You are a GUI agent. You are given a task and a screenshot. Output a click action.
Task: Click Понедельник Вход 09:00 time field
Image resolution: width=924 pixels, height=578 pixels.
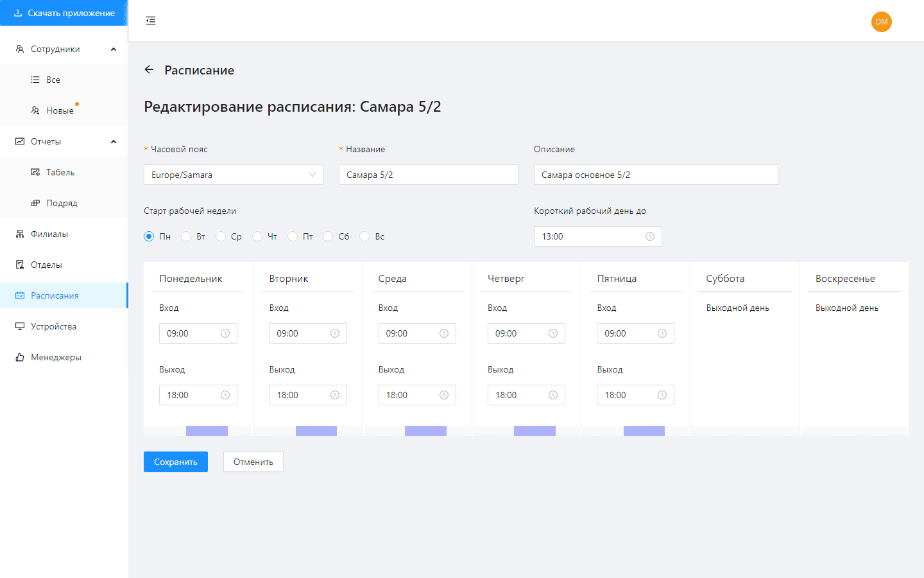[198, 333]
